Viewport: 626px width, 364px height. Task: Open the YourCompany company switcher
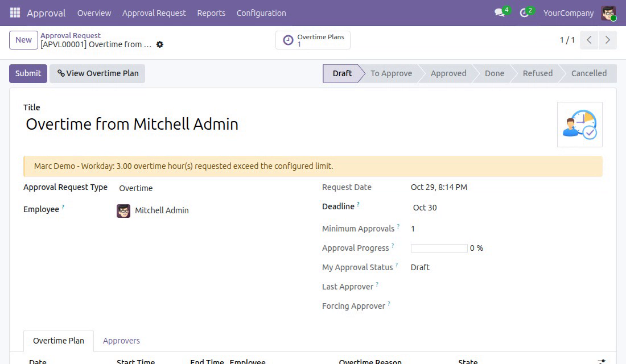point(569,13)
